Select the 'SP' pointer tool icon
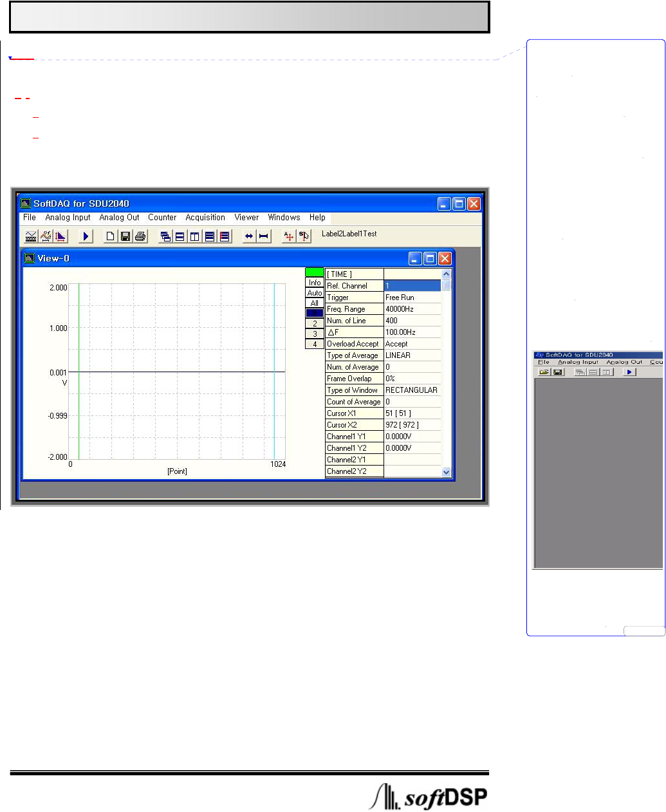Screen dimensions: 666x812 pyautogui.click(x=304, y=236)
